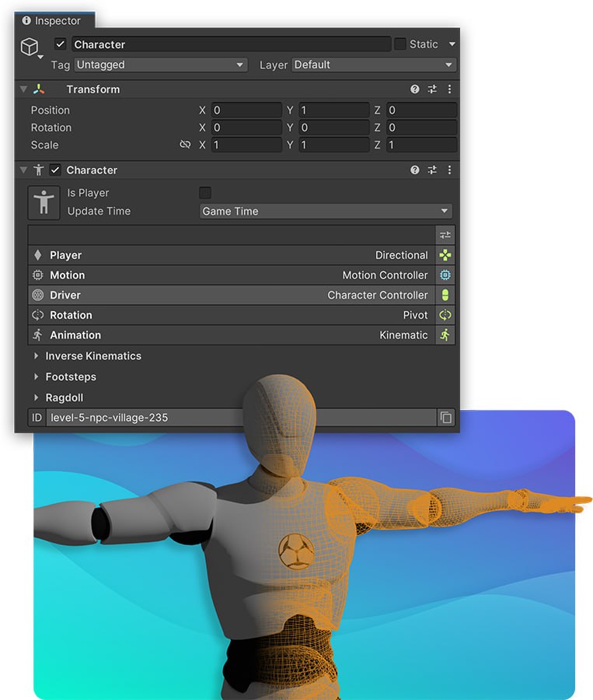The width and height of the screenshot is (593, 700).
Task: Open Transform component three-dot menu
Action: pyautogui.click(x=449, y=89)
